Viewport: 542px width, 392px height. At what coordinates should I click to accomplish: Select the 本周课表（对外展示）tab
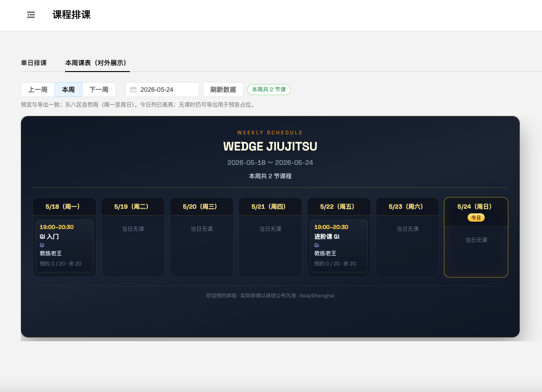click(x=97, y=63)
